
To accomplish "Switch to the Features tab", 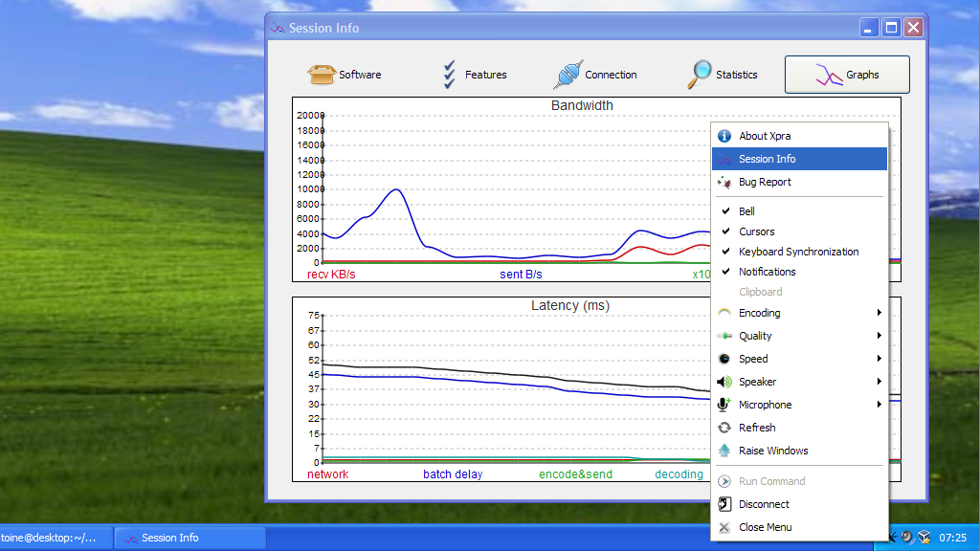I will [475, 75].
